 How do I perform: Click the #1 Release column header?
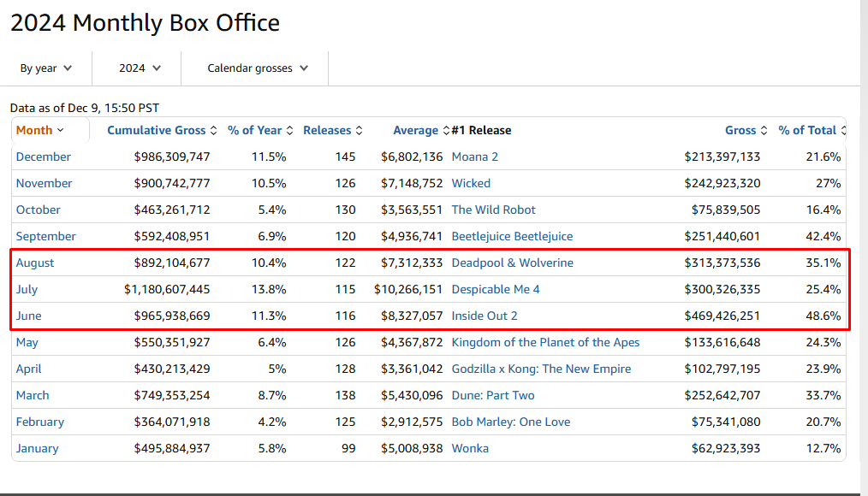tap(481, 131)
